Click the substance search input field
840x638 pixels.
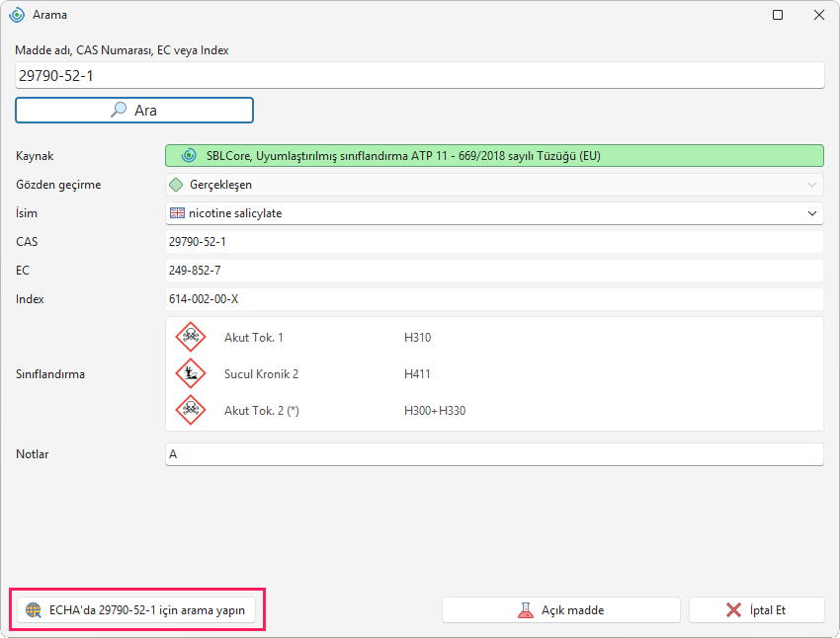coord(419,75)
